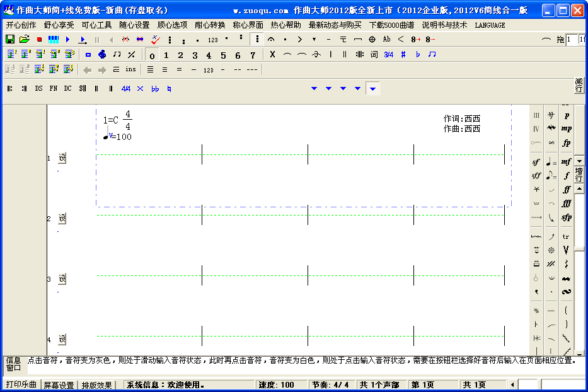Open the piano keyboard icon

[x=53, y=39]
